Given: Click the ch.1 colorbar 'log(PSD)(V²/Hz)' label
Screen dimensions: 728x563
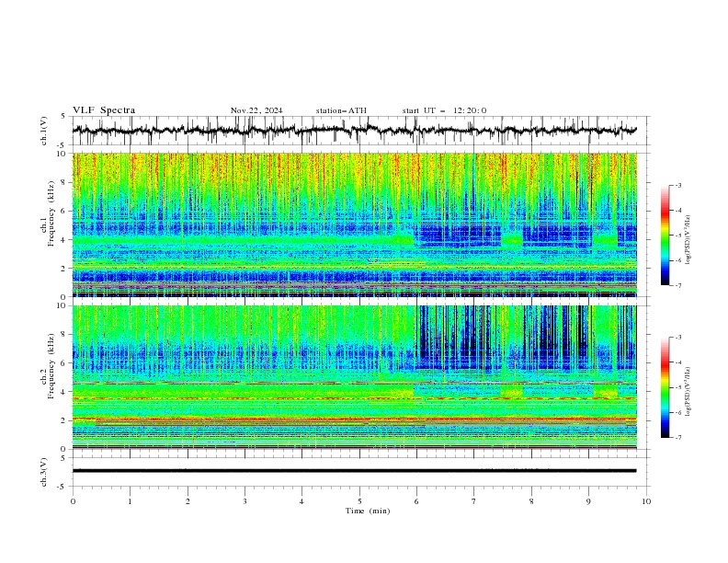Looking at the screenshot, I should pos(688,240).
